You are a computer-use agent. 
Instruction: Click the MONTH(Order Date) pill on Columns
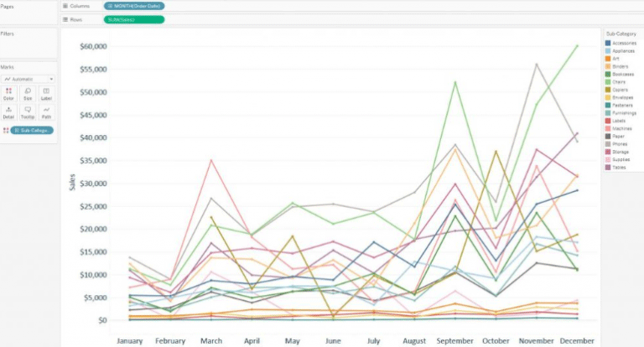pyautogui.click(x=134, y=6)
